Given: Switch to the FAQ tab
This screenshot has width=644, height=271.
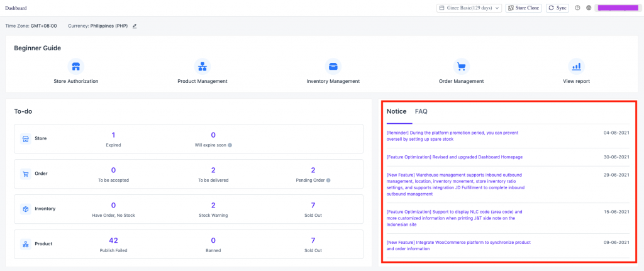Looking at the screenshot, I should coord(421,111).
